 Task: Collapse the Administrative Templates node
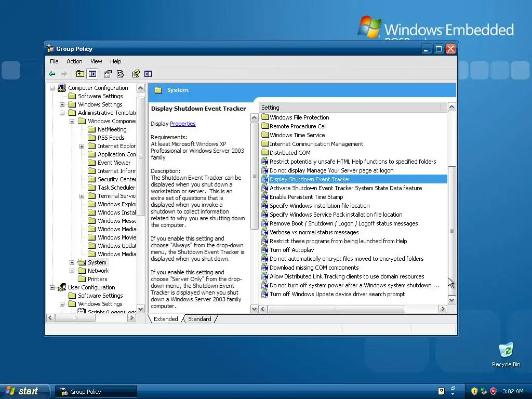(62, 113)
